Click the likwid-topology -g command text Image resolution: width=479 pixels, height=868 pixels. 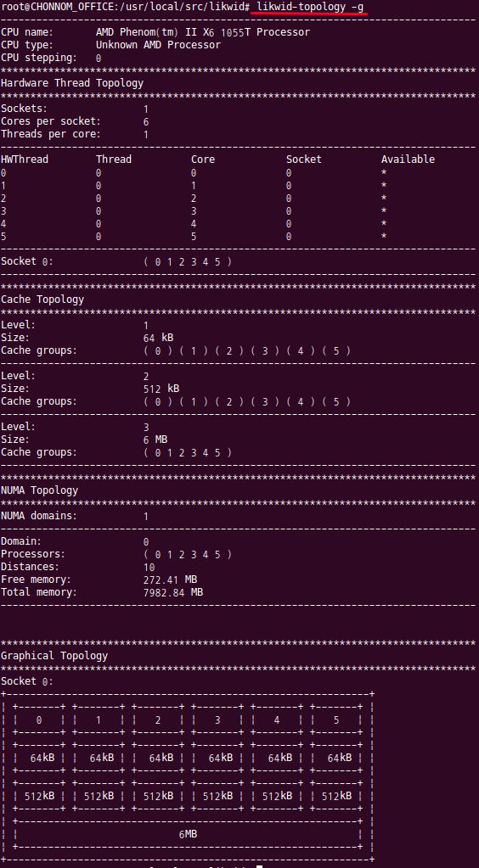(x=311, y=7)
